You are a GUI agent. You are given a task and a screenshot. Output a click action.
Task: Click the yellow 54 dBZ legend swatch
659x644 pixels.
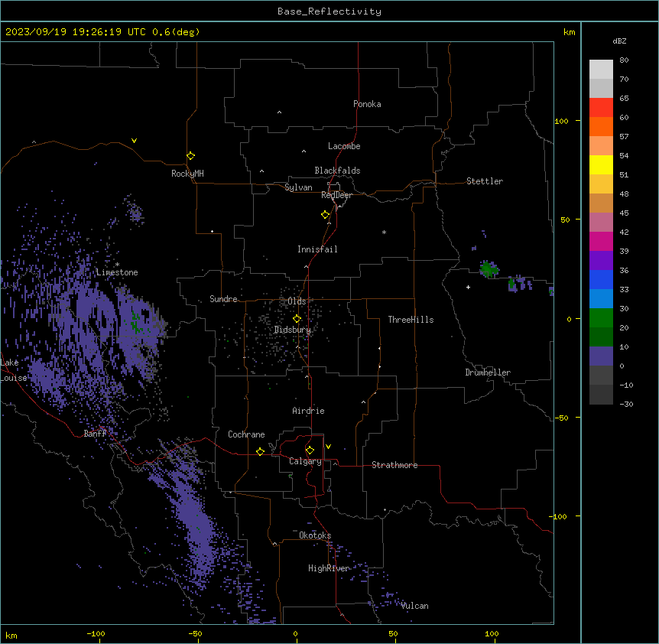point(601,164)
